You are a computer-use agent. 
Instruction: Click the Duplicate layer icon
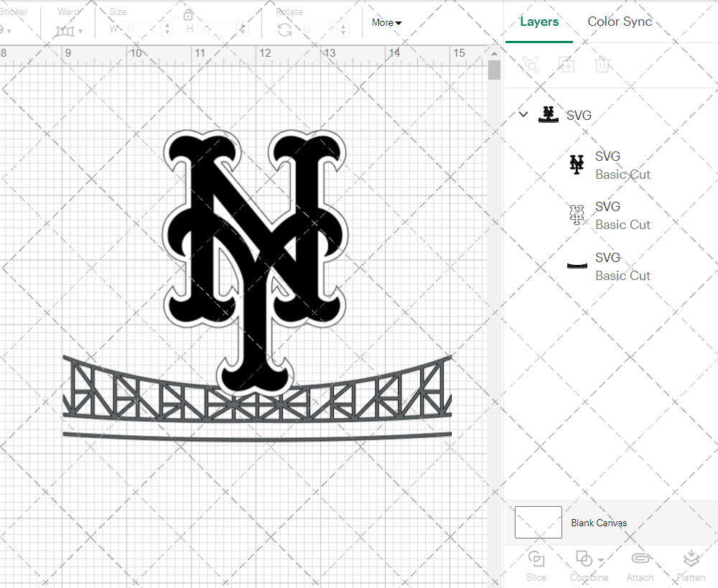(x=567, y=65)
